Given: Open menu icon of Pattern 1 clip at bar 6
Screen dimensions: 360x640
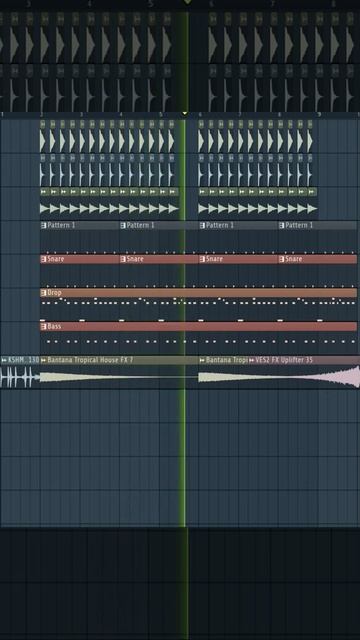Looking at the screenshot, I should (202, 225).
